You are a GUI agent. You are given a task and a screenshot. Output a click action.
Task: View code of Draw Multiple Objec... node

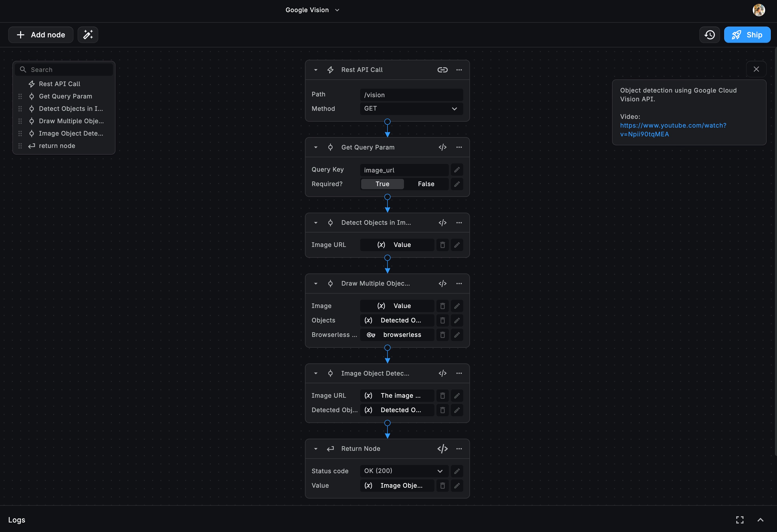pyautogui.click(x=442, y=284)
